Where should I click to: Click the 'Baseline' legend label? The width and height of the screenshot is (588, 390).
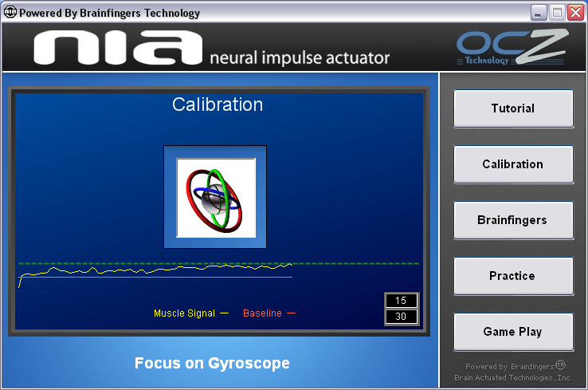(x=262, y=313)
